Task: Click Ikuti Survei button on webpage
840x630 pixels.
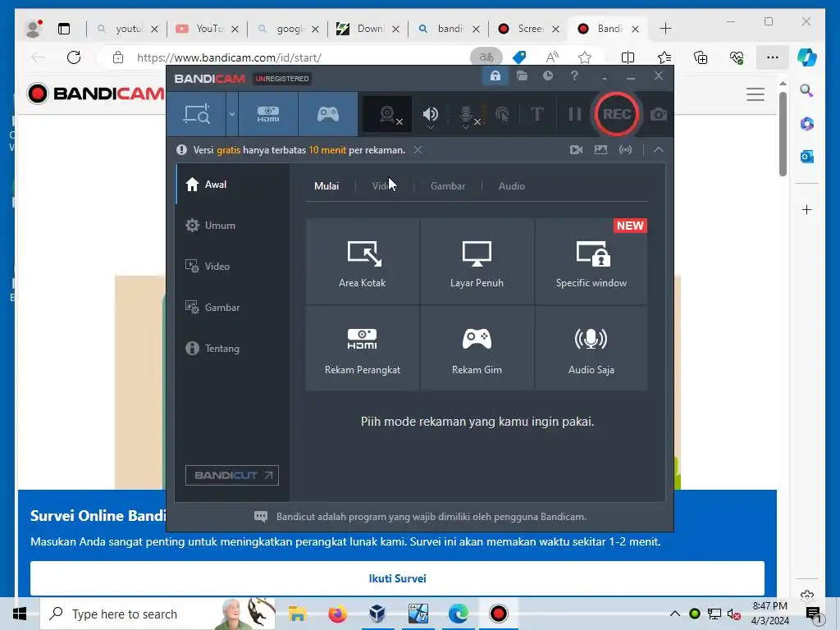Action: coord(397,578)
